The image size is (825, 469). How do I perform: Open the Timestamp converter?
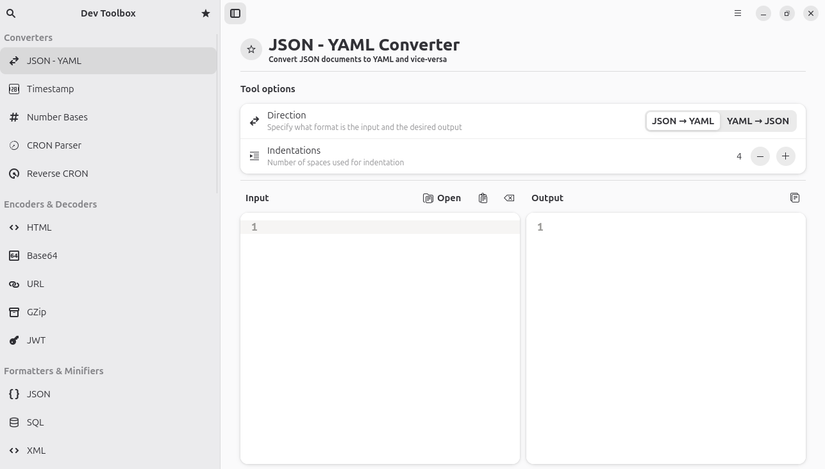(x=108, y=89)
